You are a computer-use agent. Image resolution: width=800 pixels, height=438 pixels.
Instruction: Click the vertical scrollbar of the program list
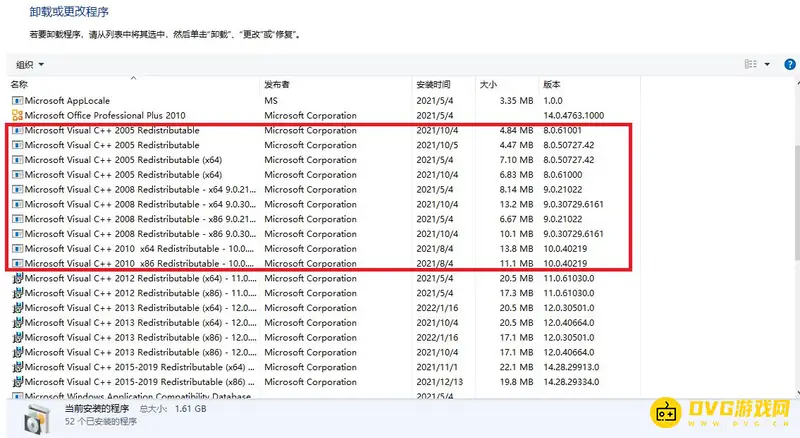795,200
